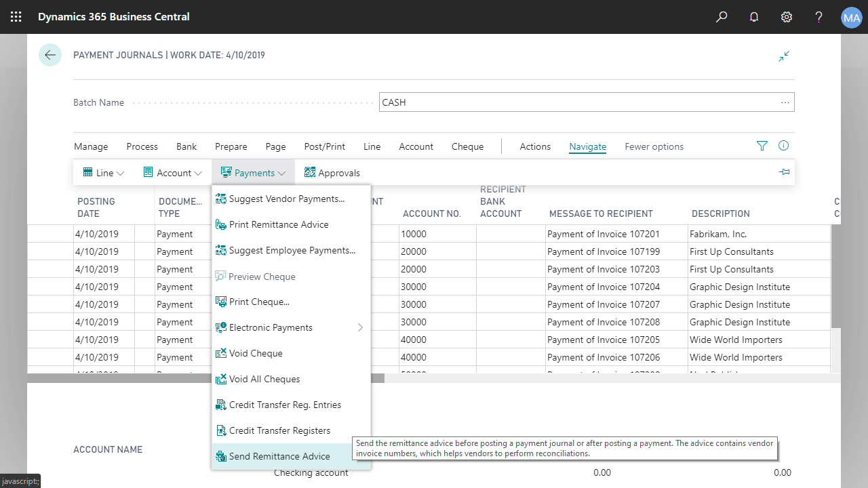Click the search magnifier icon

coord(722,17)
